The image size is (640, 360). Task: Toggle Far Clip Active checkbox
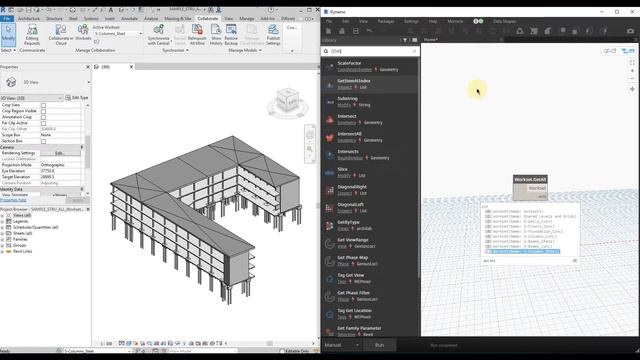click(x=43, y=123)
